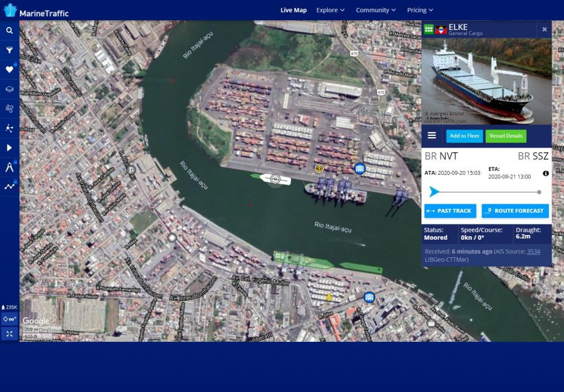Click the Draught 6.2m value

pyautogui.click(x=523, y=237)
